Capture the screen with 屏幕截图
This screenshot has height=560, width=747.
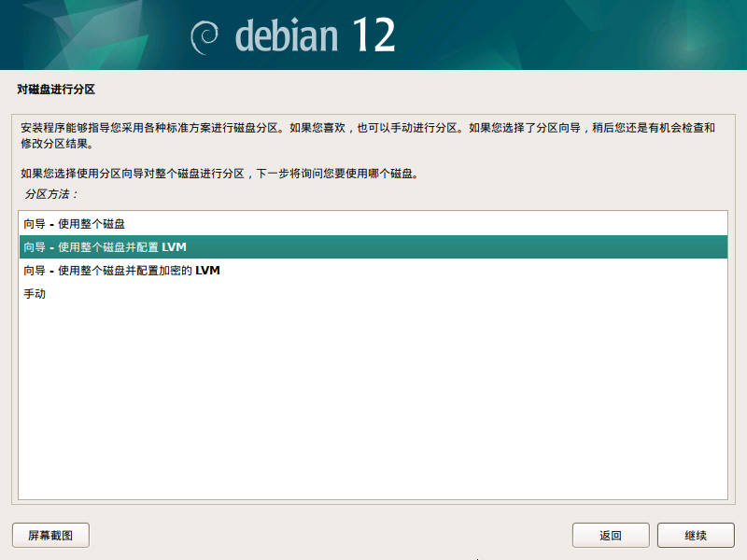coord(49,535)
